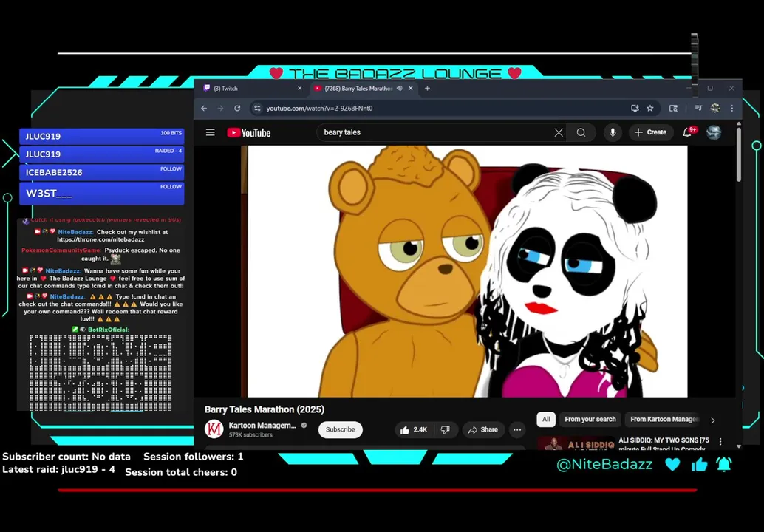The width and height of the screenshot is (764, 532).
Task: Click the Create button
Action: coord(650,132)
